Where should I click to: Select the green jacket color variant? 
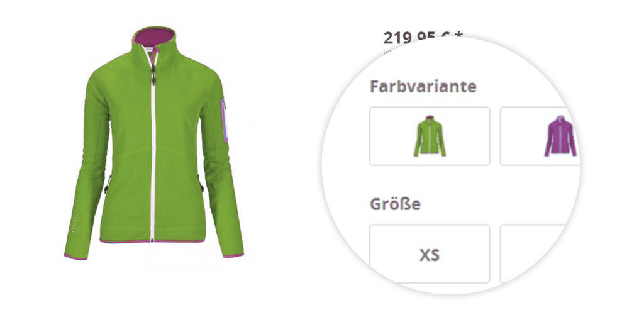(x=430, y=136)
